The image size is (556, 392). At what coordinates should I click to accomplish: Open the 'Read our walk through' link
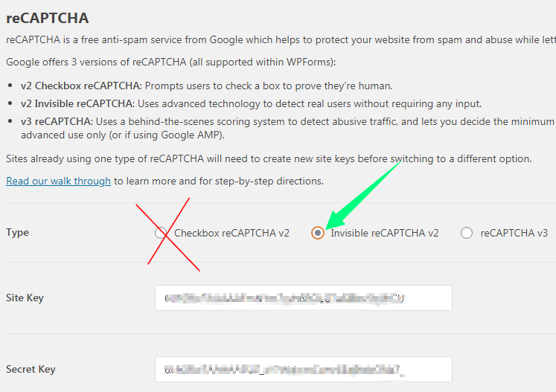click(59, 181)
